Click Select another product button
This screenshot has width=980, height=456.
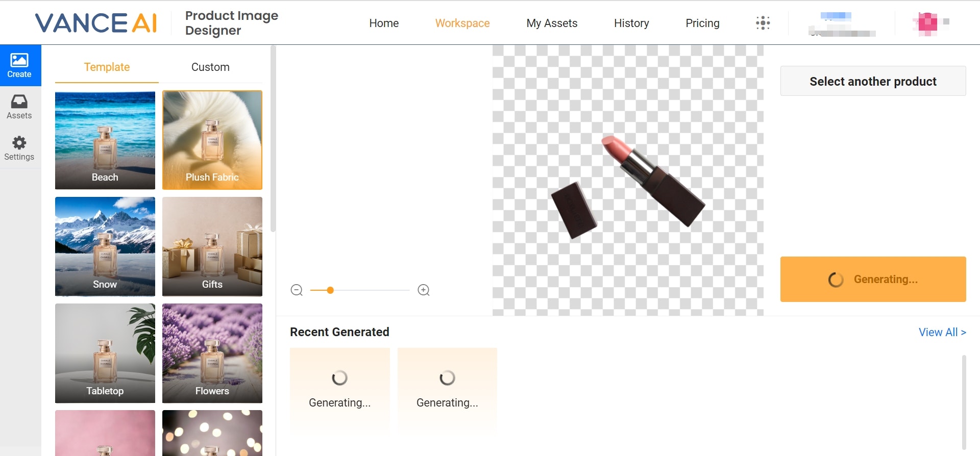pyautogui.click(x=873, y=81)
